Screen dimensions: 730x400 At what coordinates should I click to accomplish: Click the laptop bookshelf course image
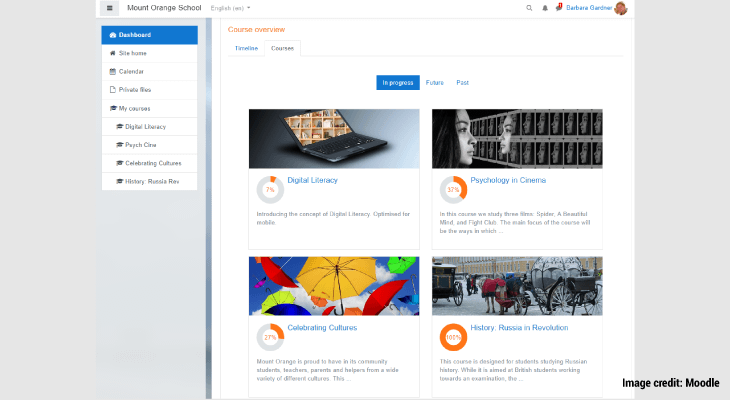(334, 139)
